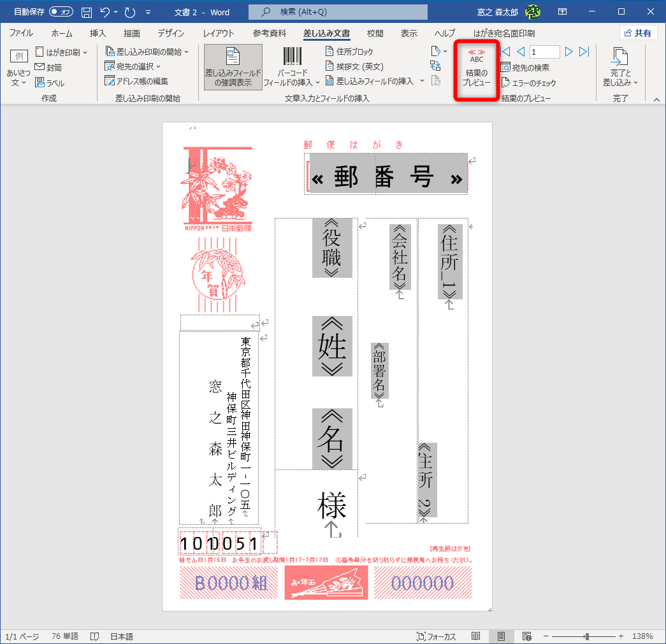This screenshot has width=666, height=644.
Task: Click the Save icon in the title bar
Action: click(86, 11)
